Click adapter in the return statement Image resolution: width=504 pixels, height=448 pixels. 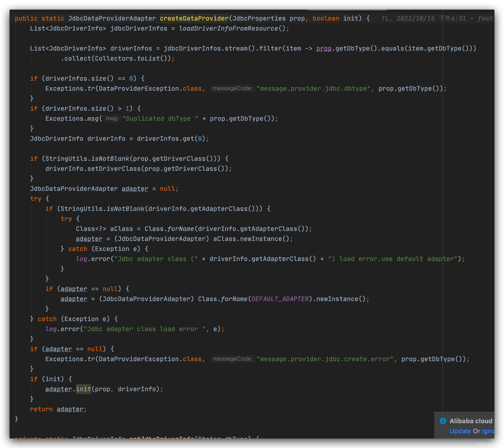click(70, 409)
